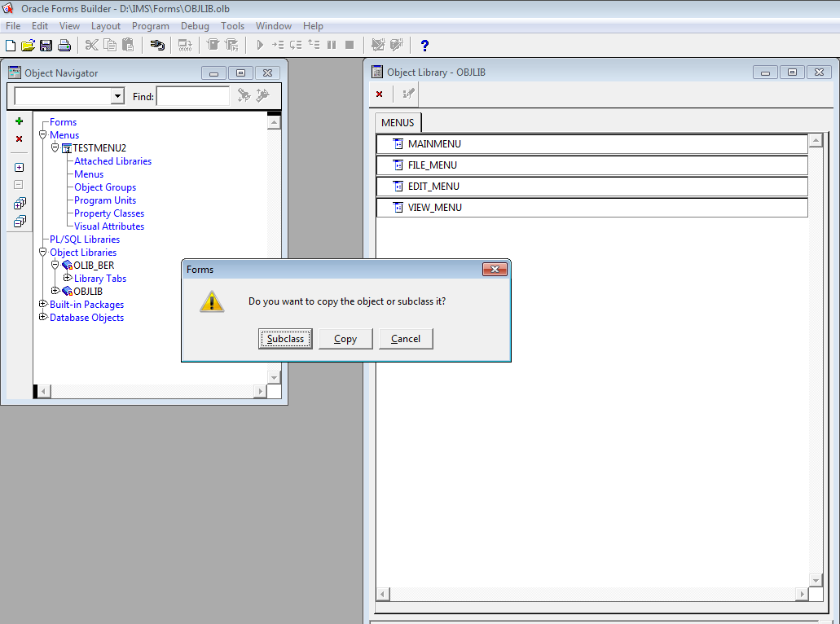This screenshot has width=840, height=624.
Task: Select Attached Libraries in Navigator tree
Action: tap(112, 161)
